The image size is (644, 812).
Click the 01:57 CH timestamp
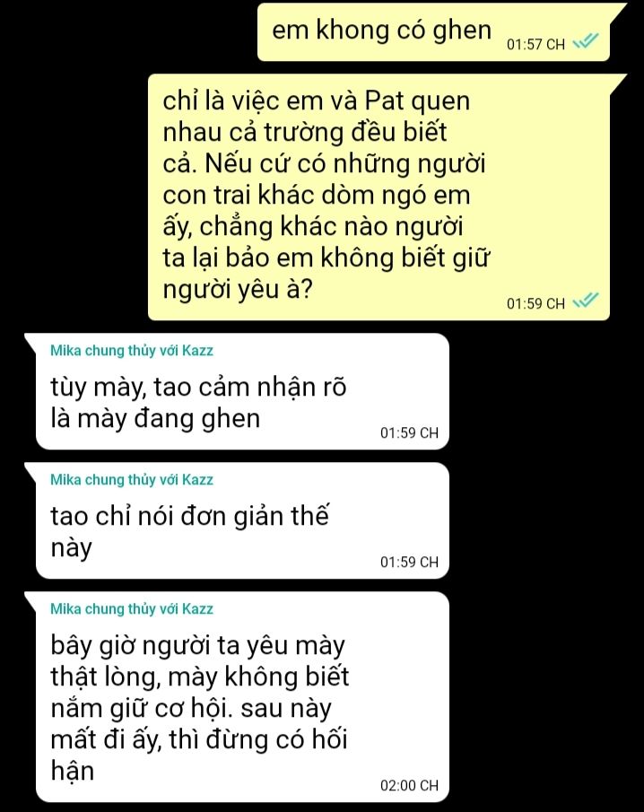coord(535,45)
